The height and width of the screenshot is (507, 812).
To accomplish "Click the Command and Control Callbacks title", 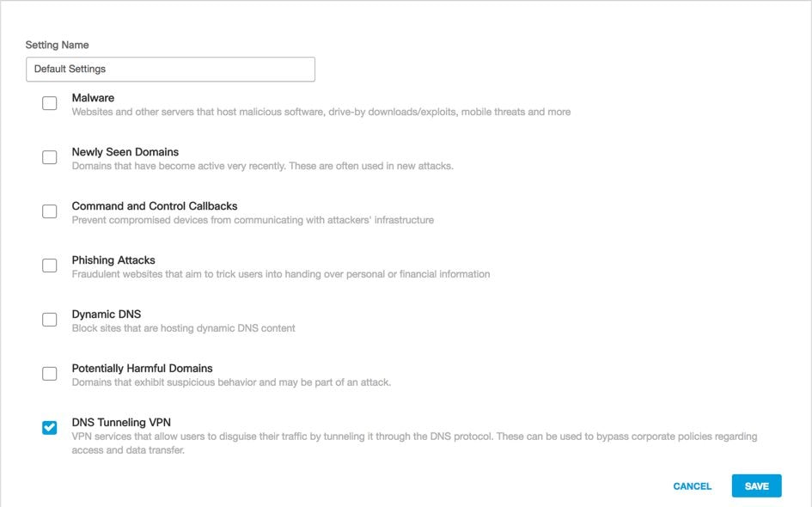I will [155, 206].
